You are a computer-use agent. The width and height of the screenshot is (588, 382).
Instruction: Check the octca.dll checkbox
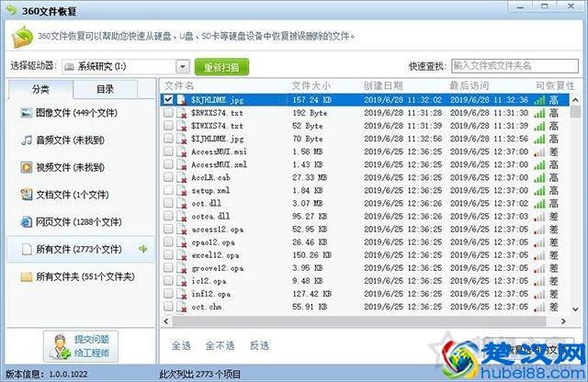pyautogui.click(x=168, y=216)
